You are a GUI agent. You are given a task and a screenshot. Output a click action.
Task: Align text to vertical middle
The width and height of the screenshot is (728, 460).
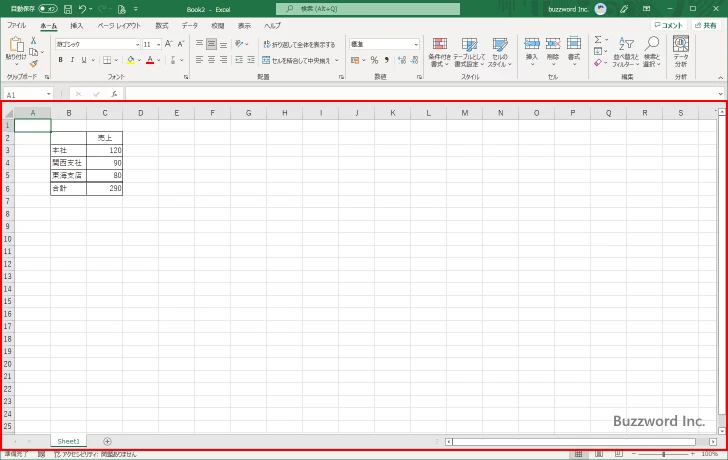(x=211, y=44)
